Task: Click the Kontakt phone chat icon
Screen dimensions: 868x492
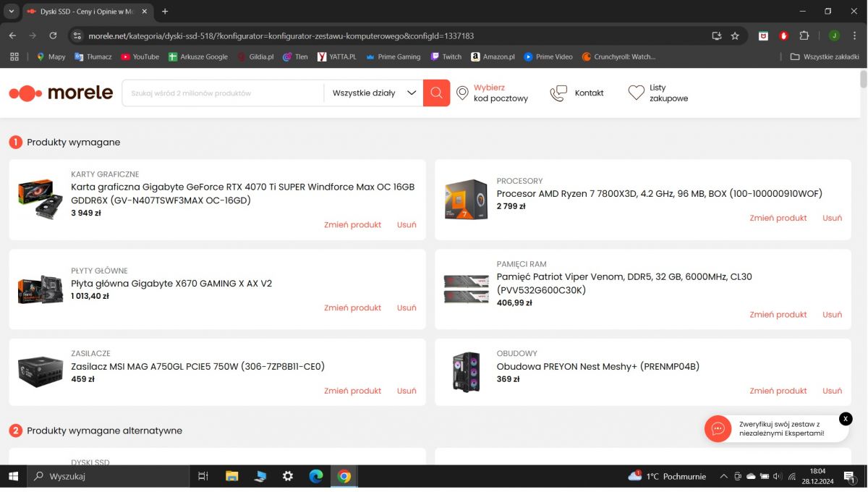Action: point(558,93)
